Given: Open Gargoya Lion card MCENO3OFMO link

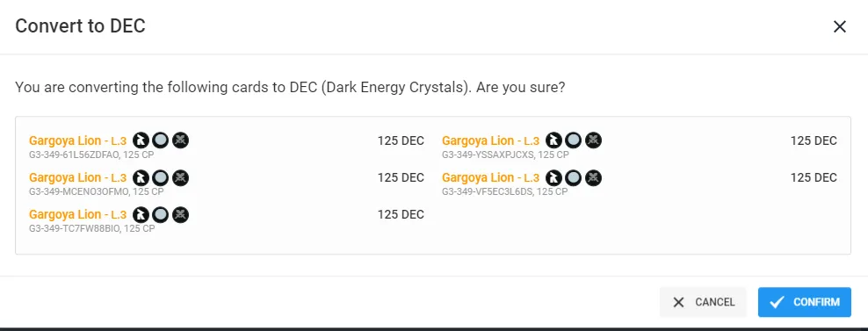Looking at the screenshot, I should (x=78, y=177).
